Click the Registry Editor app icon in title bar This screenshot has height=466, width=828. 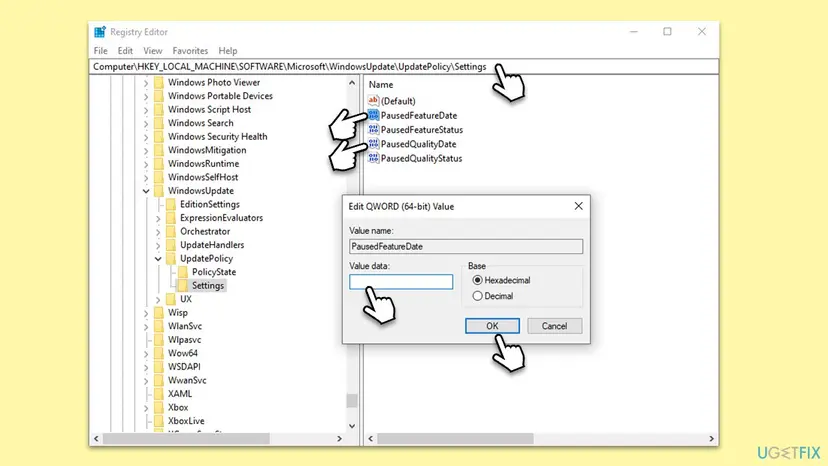(x=100, y=32)
